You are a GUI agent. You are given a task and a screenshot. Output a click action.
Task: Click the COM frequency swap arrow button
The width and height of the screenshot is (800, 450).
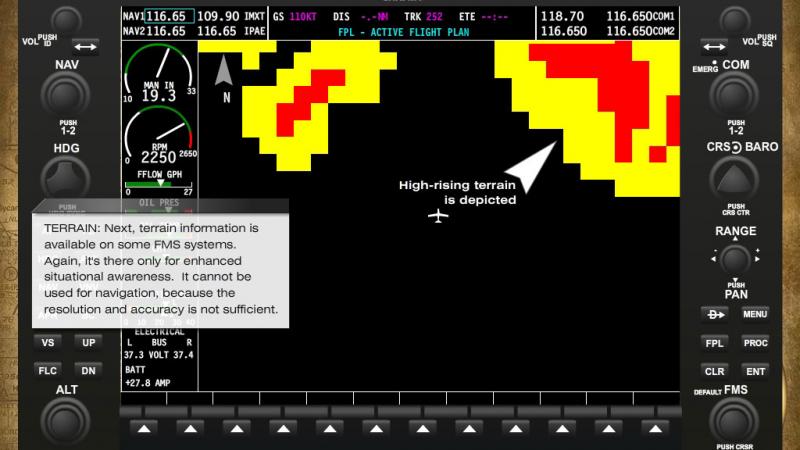[x=714, y=47]
